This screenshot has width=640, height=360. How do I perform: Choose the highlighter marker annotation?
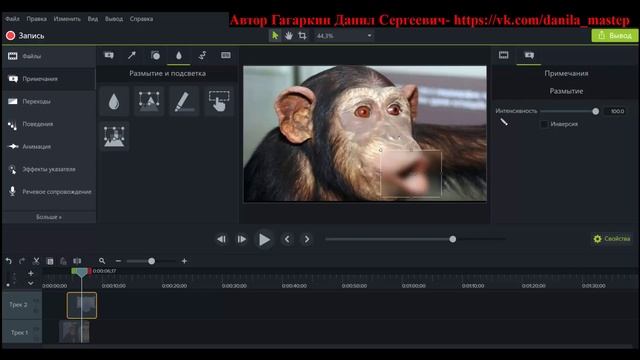pyautogui.click(x=184, y=101)
